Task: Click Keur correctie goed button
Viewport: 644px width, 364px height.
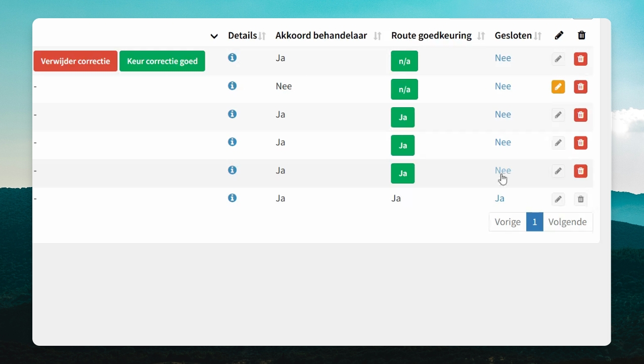Action: [x=162, y=61]
